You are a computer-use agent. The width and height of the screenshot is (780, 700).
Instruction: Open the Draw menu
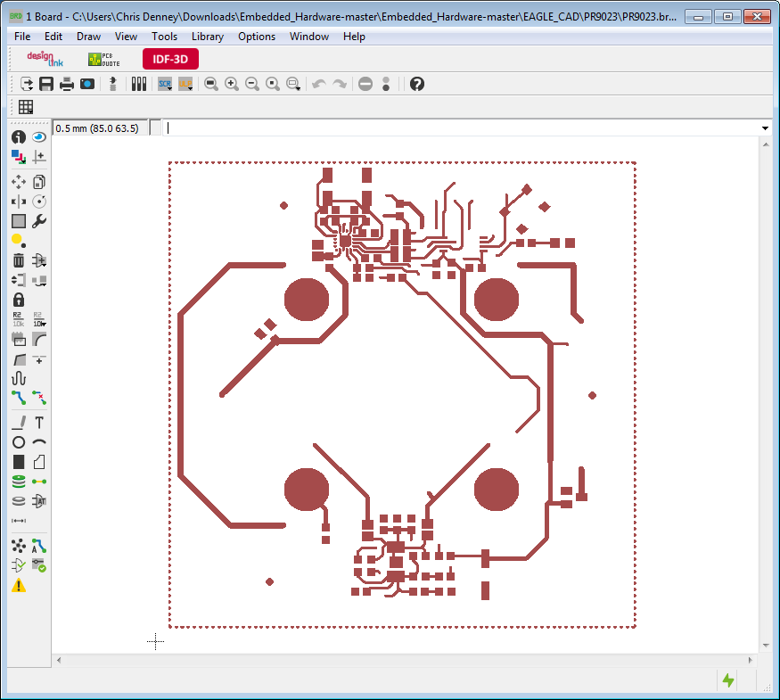click(x=88, y=37)
